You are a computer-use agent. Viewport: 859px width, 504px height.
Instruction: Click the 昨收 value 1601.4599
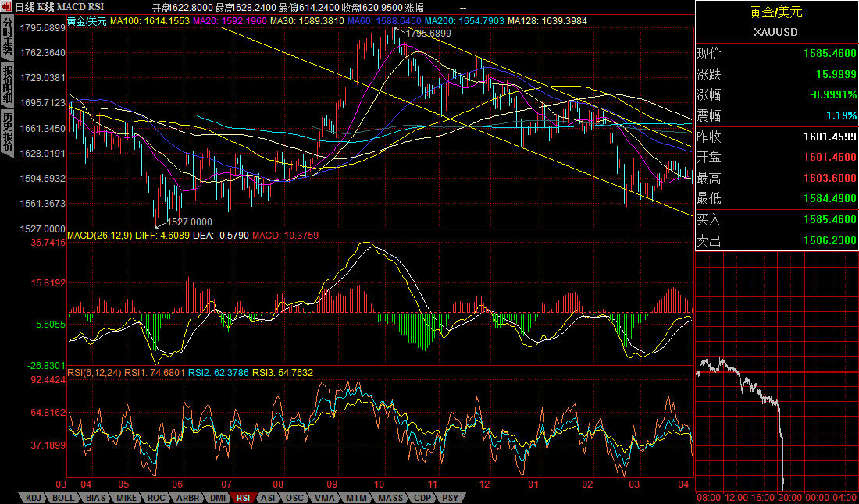point(830,137)
